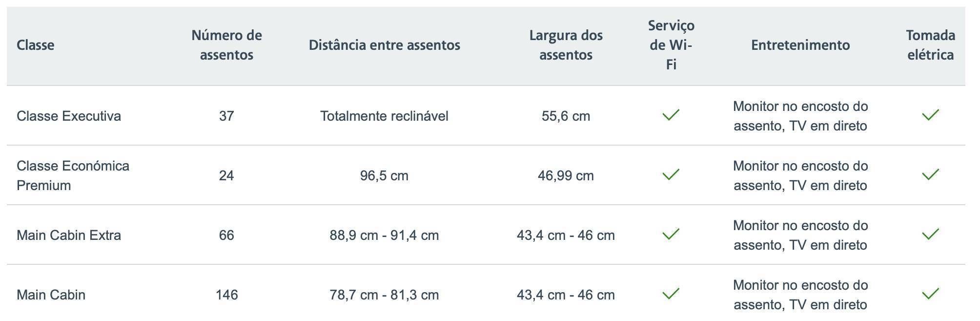Click the Serviço de Wi-Fi header
The width and height of the screenshot is (980, 321).
(x=671, y=45)
